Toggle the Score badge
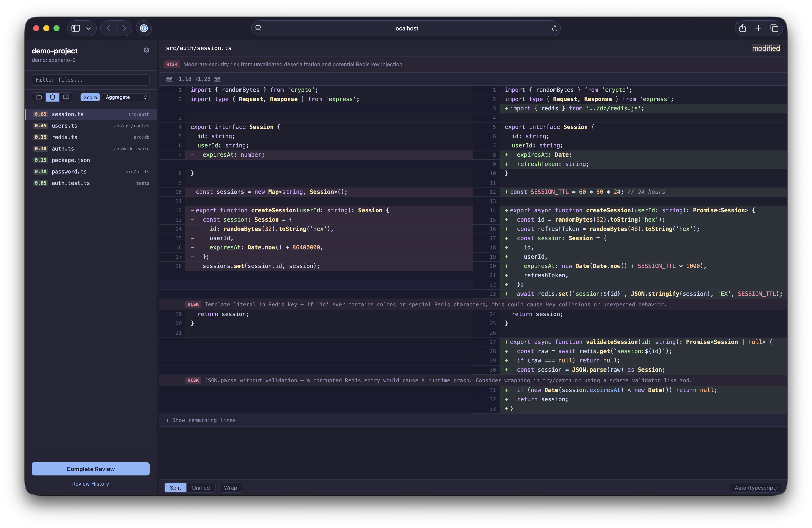The height and width of the screenshot is (528, 812). (90, 97)
